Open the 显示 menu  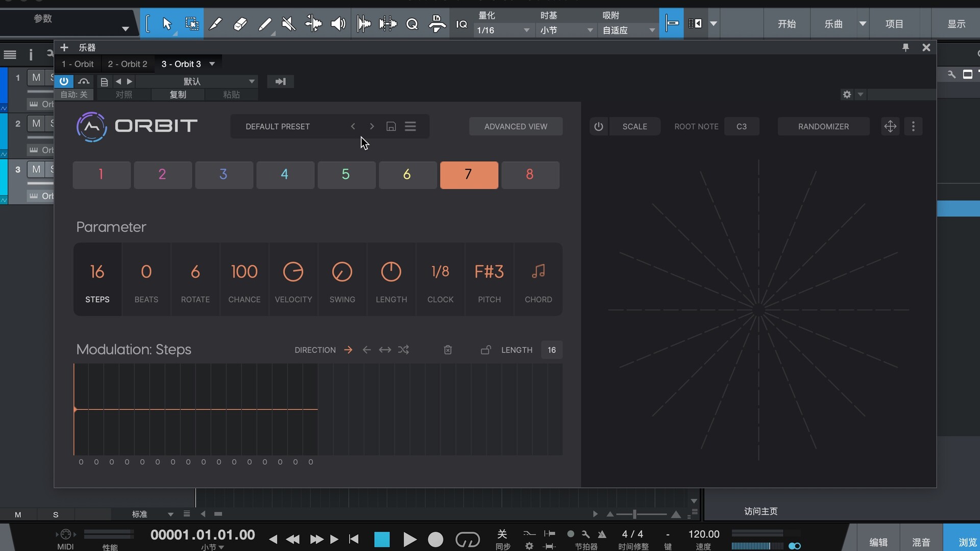click(x=957, y=24)
